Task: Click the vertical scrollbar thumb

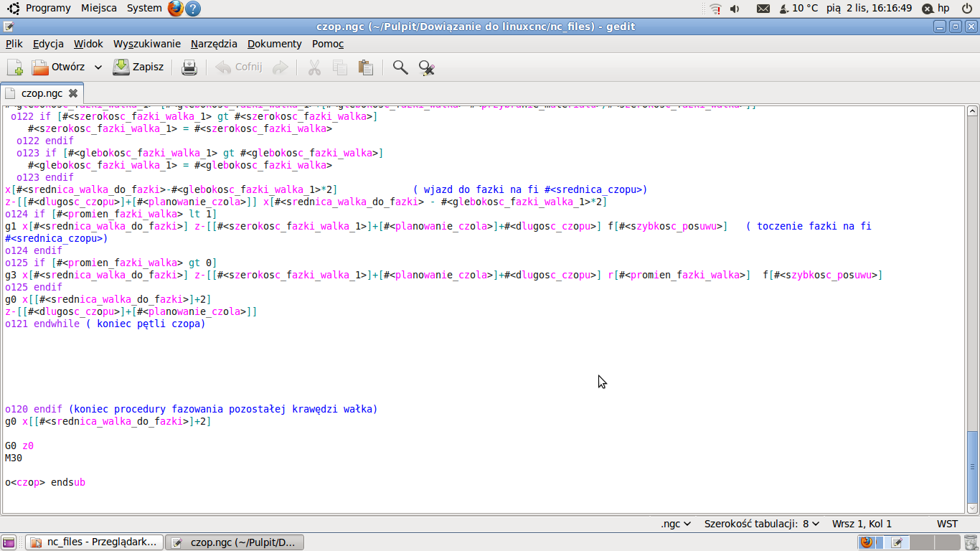Action: (x=972, y=466)
